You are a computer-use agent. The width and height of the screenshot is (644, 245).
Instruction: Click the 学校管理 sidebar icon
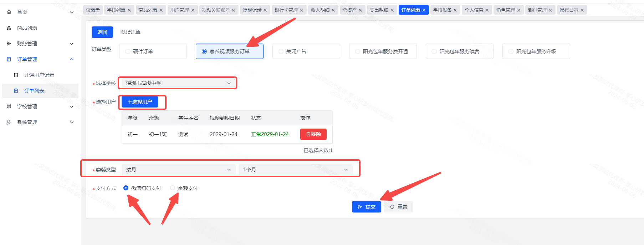(9, 106)
